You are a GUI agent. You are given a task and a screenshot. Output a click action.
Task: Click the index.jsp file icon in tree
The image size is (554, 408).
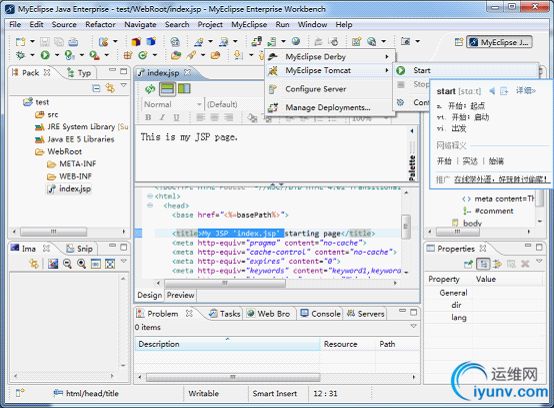tap(52, 189)
